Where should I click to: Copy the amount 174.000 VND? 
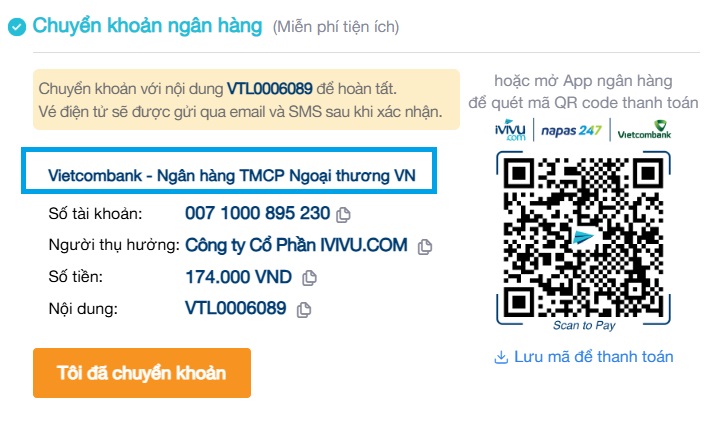[x=310, y=278]
